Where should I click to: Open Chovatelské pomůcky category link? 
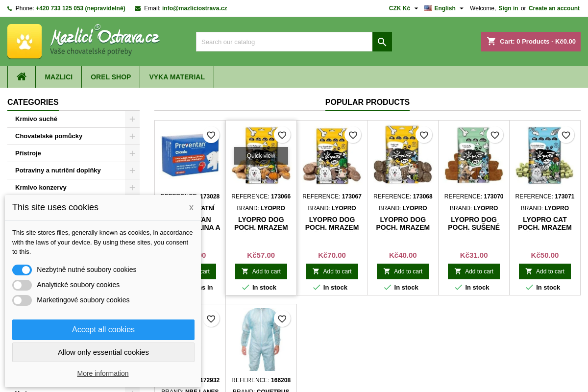tap(49, 136)
